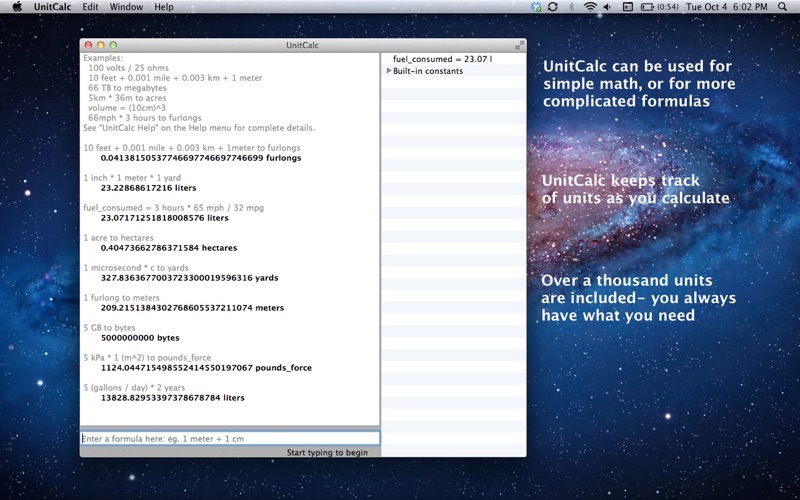Open Spotlight search magnifier icon
800x500 pixels.
[782, 7]
